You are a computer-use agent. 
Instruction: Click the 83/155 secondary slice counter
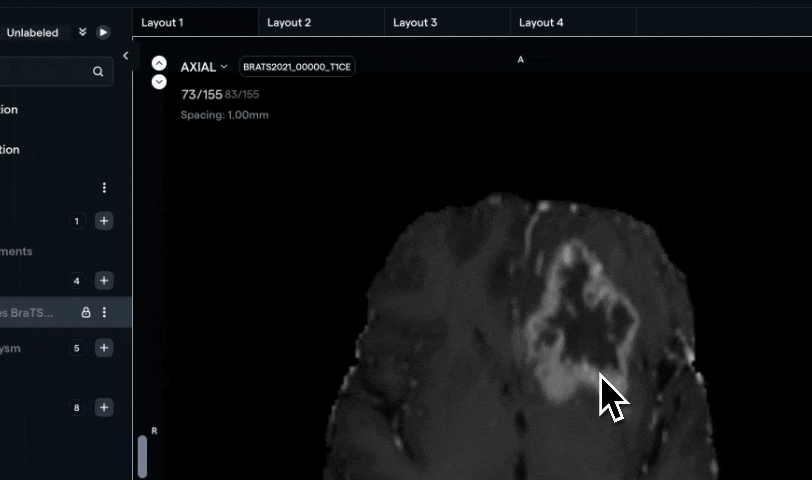tap(242, 95)
